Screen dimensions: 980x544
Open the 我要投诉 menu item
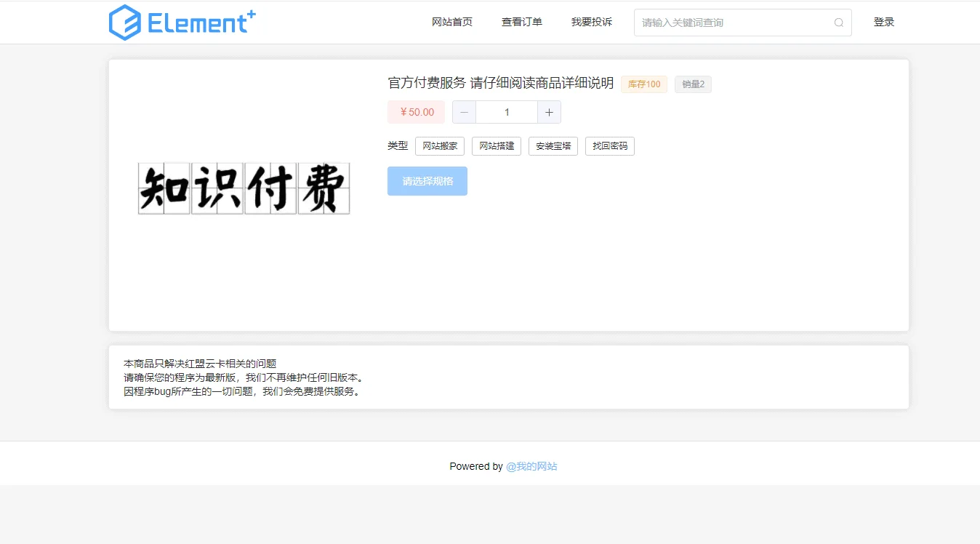point(591,22)
